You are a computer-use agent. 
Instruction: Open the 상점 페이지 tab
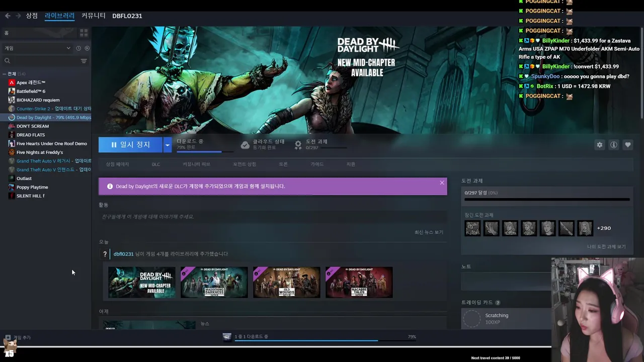(x=117, y=164)
